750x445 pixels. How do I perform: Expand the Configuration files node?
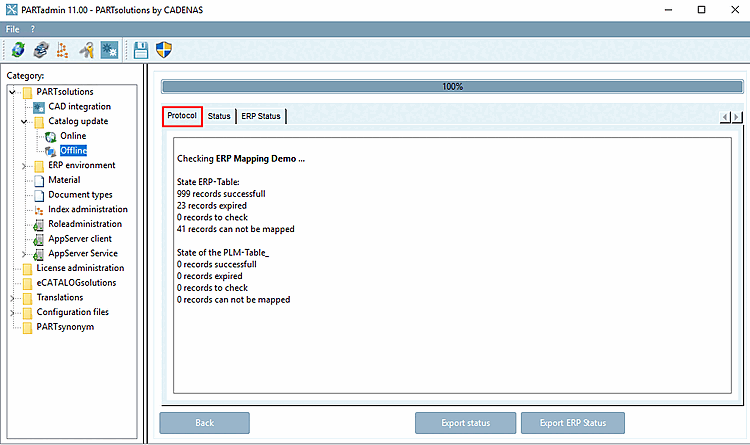[x=12, y=313]
